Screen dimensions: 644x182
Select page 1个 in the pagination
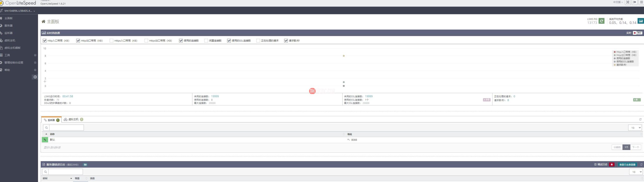626,147
